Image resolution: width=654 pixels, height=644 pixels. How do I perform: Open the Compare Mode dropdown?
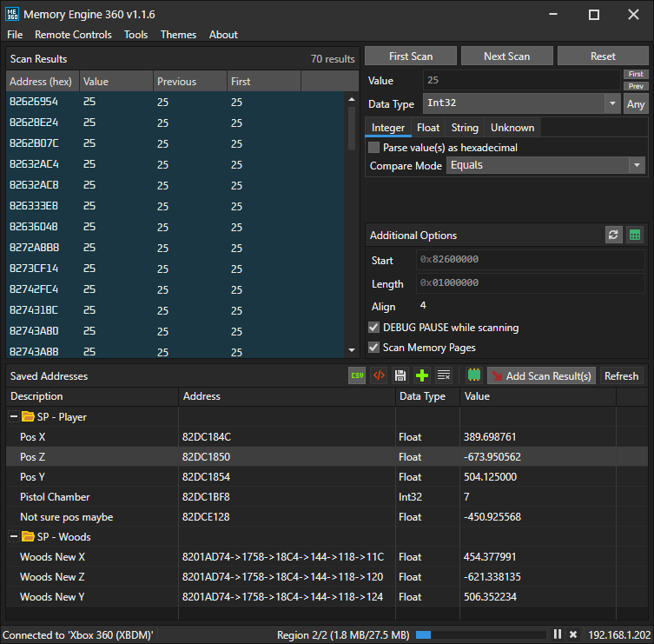pos(545,165)
